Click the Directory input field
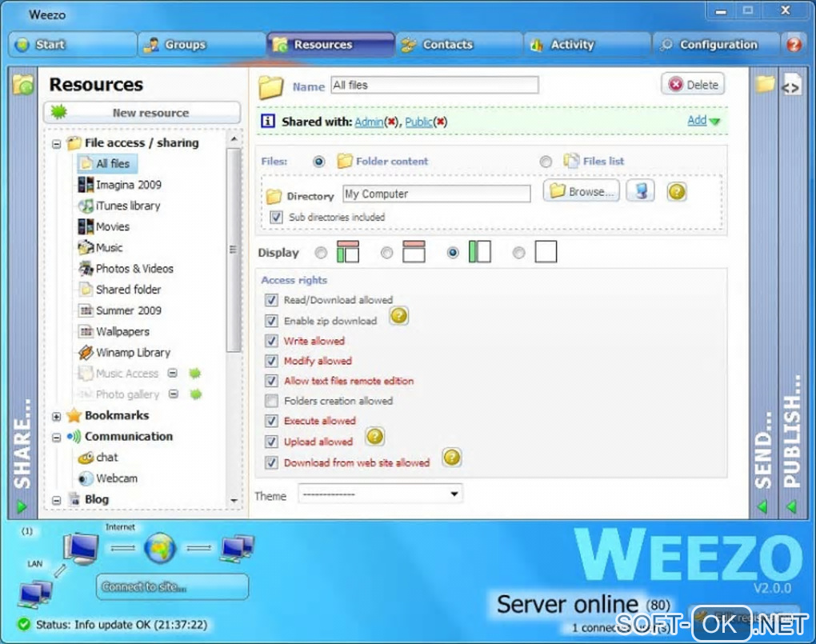Image resolution: width=816 pixels, height=644 pixels. click(436, 194)
